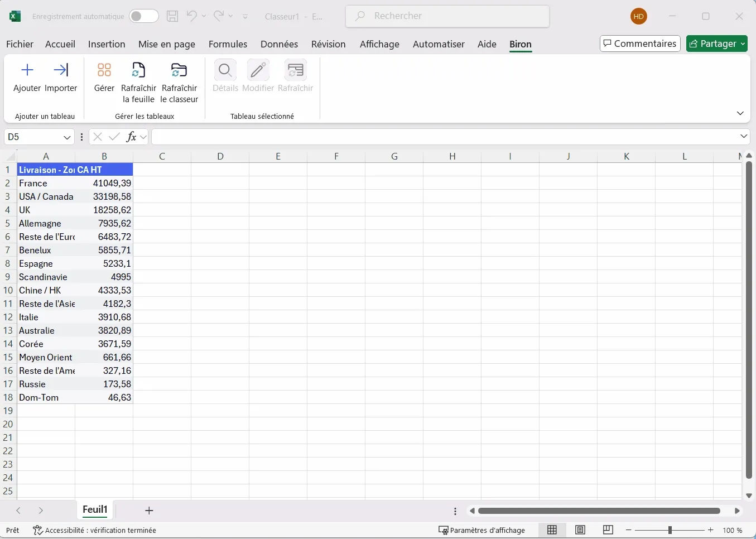Expand Name Box dropdown
This screenshot has width=756, height=539.
click(x=67, y=137)
